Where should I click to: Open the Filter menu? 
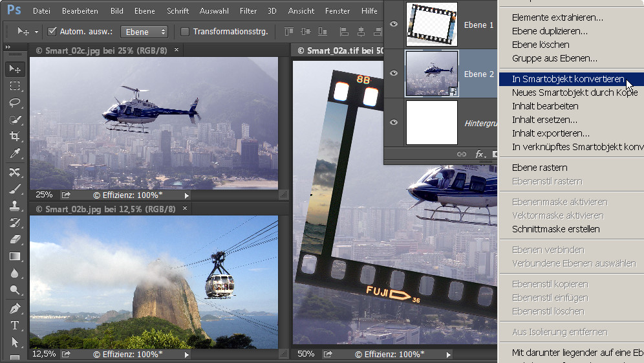(x=248, y=11)
